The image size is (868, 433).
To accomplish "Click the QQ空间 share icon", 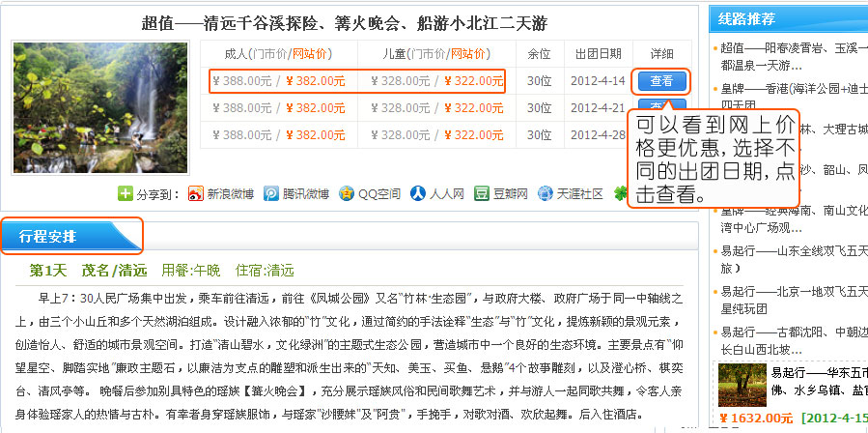I will click(347, 194).
